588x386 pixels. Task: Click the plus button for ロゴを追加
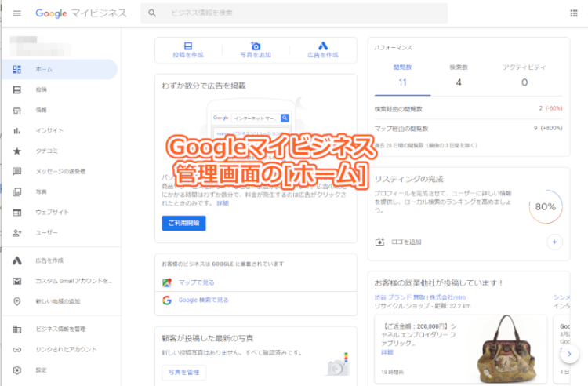554,242
